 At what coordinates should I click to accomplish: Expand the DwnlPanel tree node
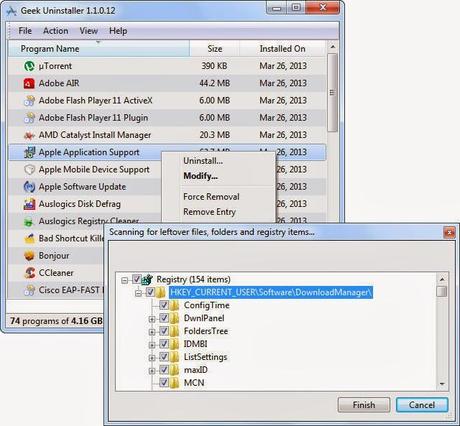[152, 319]
